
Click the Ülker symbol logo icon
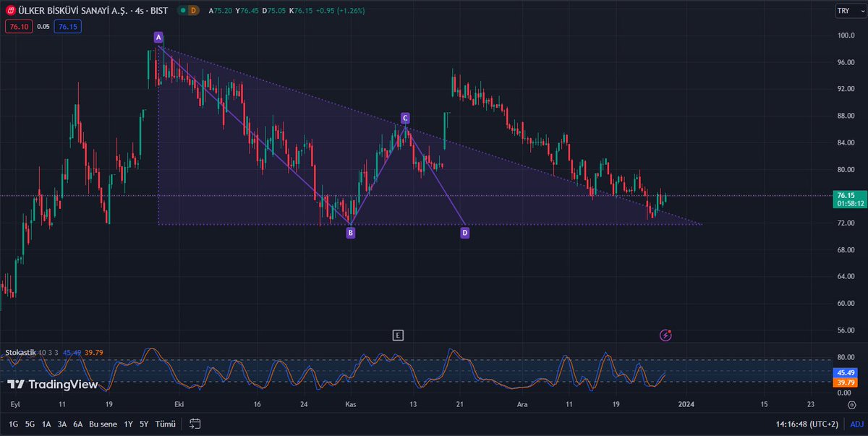(x=11, y=11)
